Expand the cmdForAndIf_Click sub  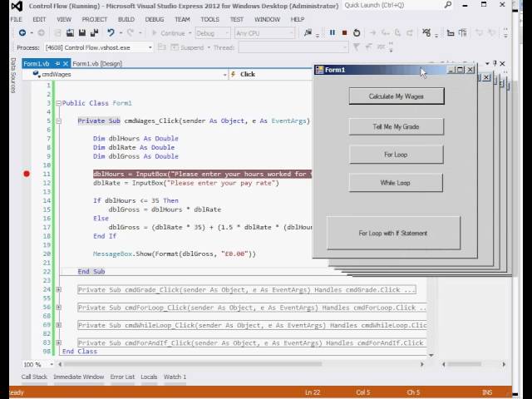pos(58,342)
